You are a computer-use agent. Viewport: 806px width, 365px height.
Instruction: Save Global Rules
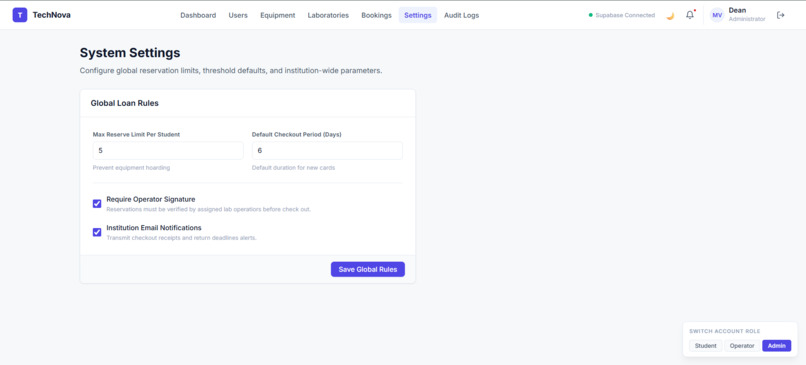click(368, 269)
